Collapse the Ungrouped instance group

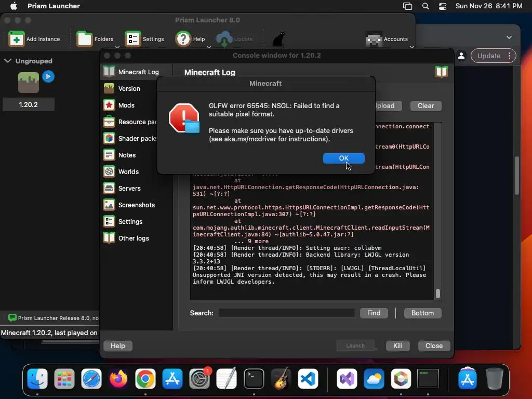(8, 61)
